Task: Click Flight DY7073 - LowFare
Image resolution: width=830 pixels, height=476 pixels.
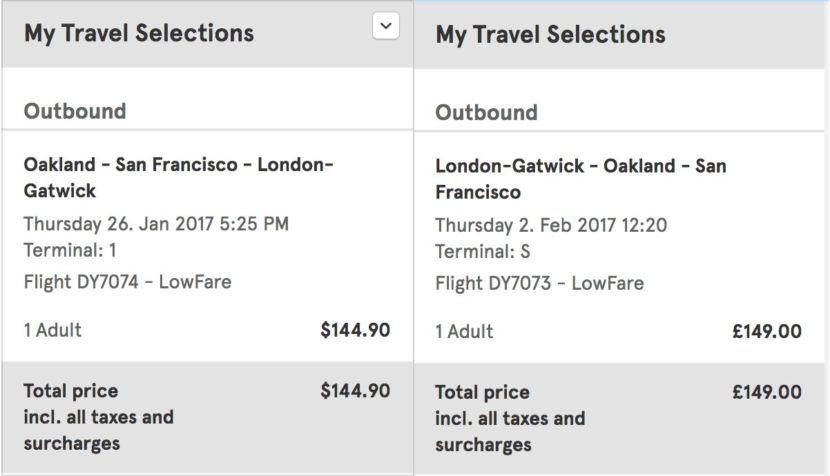Action: coord(539,284)
